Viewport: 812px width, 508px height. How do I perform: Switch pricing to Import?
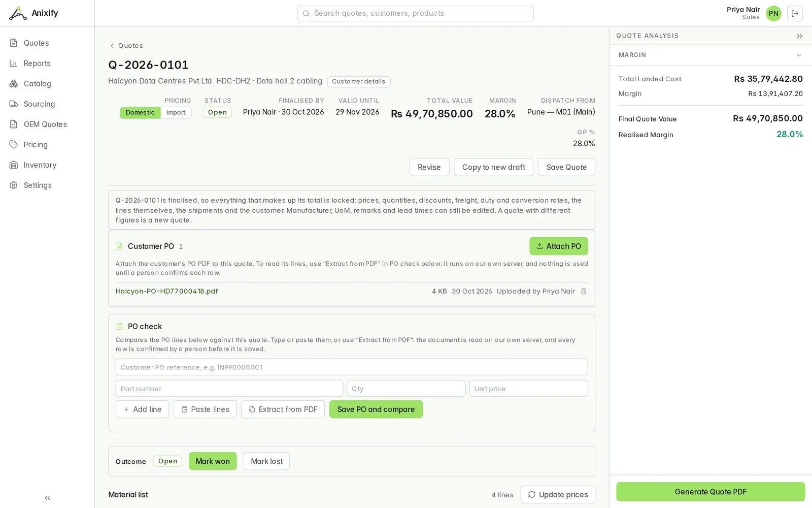[176, 113]
